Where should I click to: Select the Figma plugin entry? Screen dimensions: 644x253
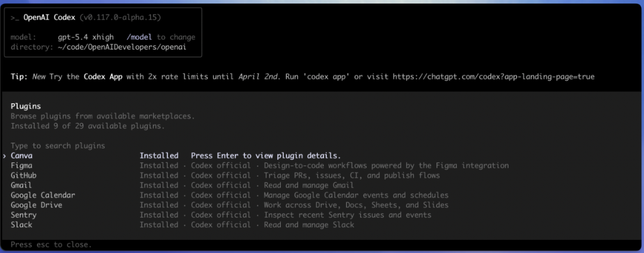21,165
